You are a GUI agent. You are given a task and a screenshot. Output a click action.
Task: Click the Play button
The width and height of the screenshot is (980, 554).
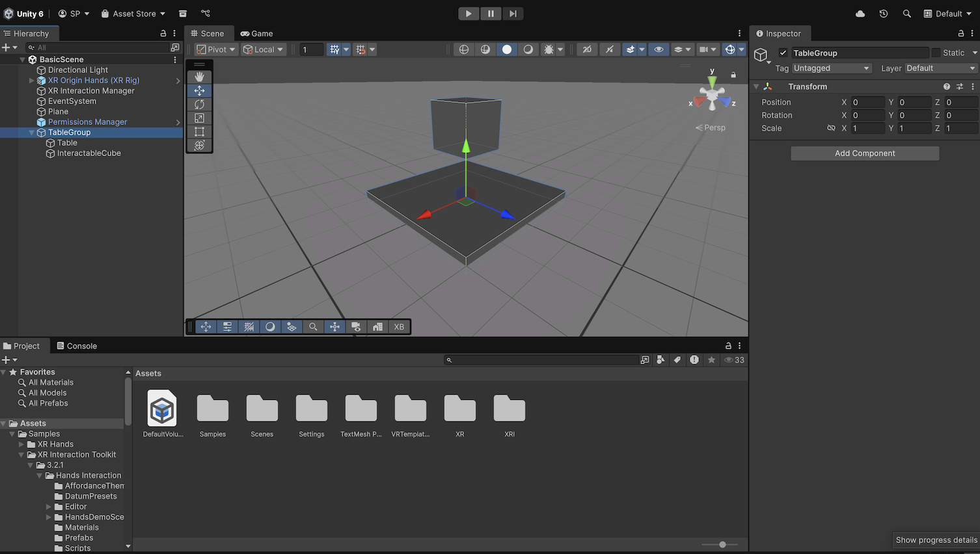pyautogui.click(x=469, y=14)
